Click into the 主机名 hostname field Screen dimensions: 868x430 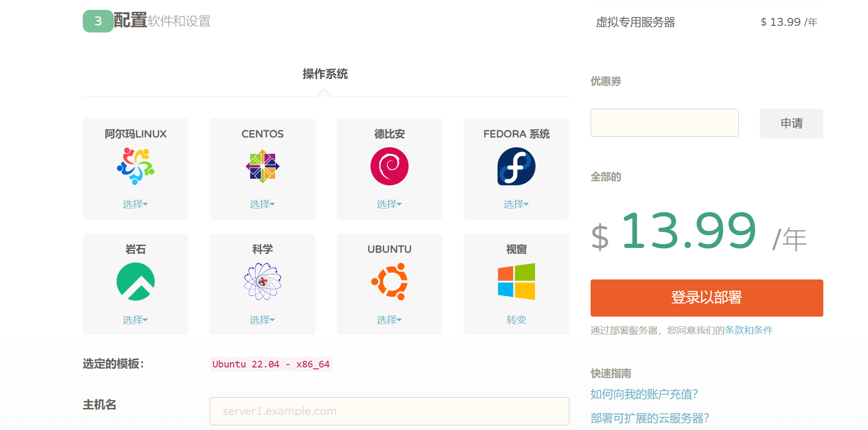click(x=389, y=411)
